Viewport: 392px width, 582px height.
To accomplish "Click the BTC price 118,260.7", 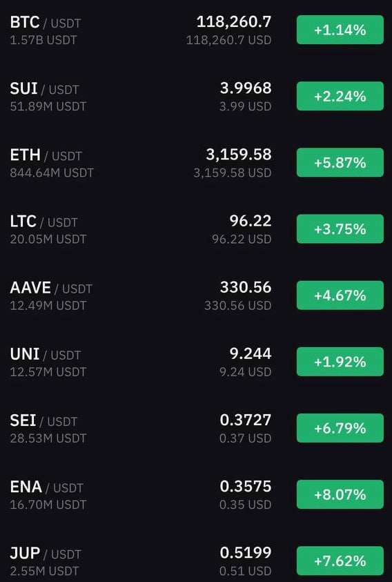I will coord(234,22).
